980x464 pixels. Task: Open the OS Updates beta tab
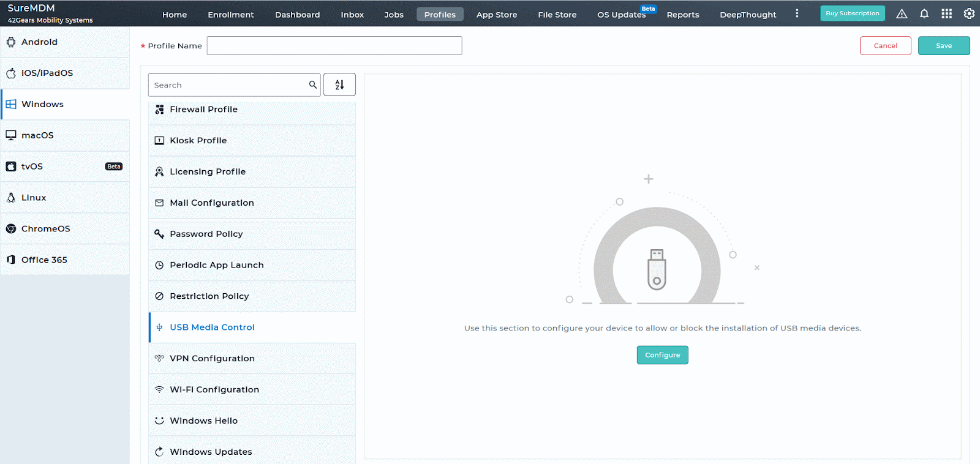pos(622,15)
